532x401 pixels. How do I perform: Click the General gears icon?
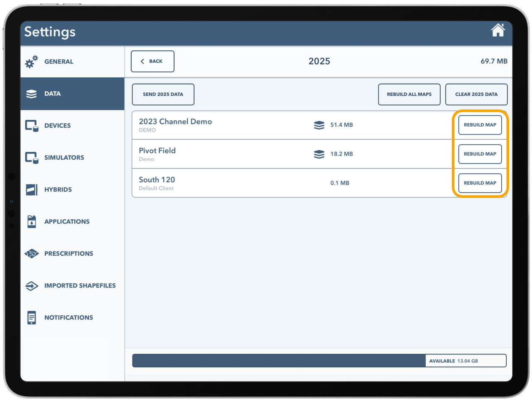31,62
